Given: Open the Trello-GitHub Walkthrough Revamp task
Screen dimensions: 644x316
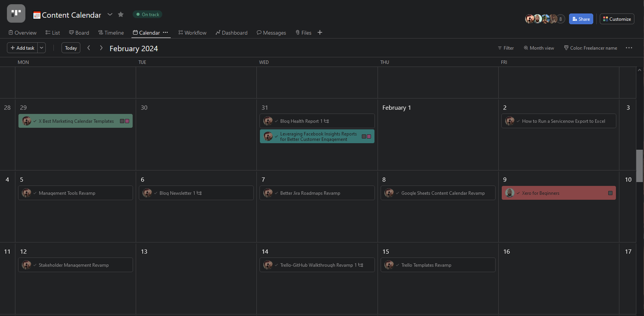Looking at the screenshot, I should 317,265.
